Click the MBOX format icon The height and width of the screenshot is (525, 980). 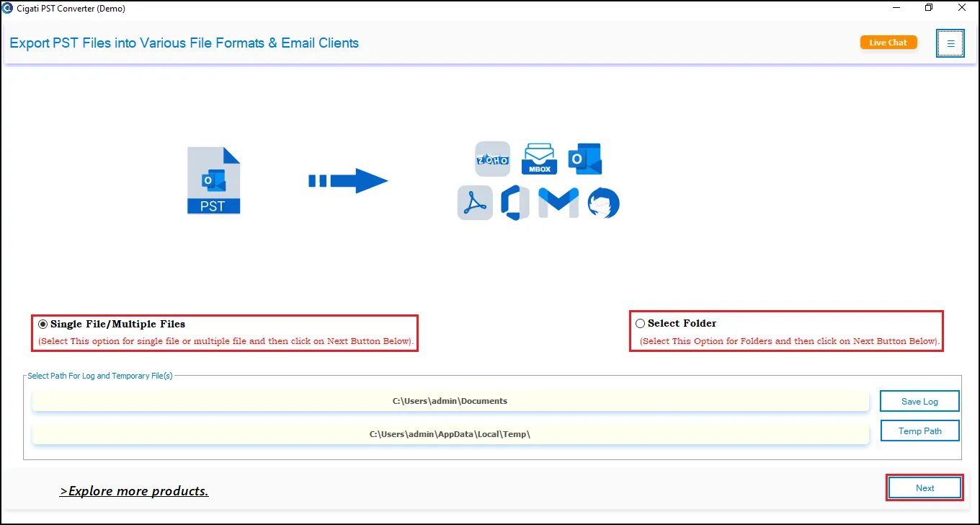(x=539, y=159)
